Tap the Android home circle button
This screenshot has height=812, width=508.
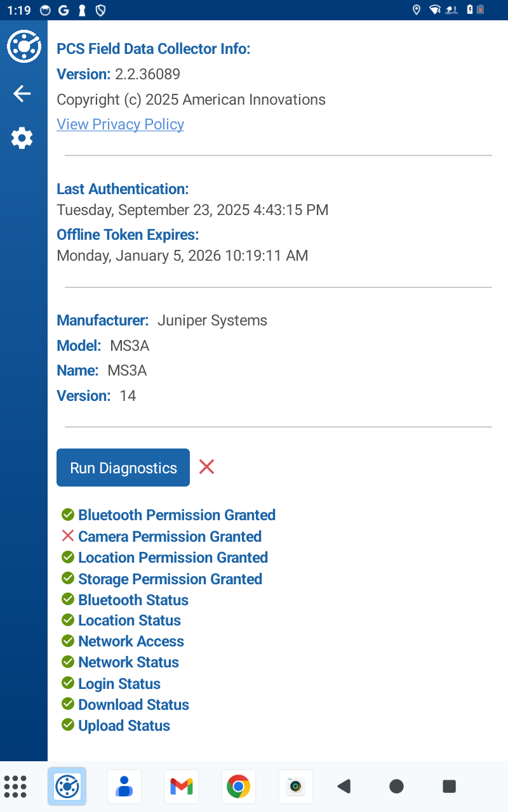coord(396,787)
